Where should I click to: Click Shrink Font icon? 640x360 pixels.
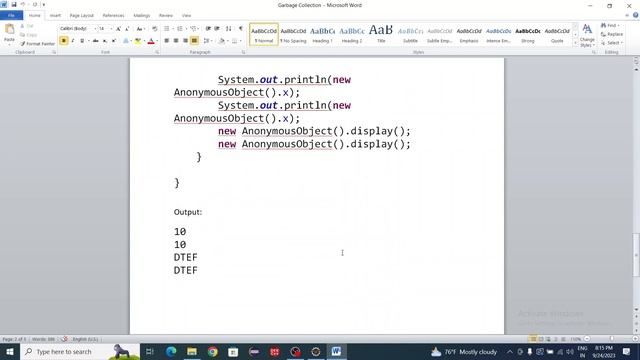click(x=127, y=29)
